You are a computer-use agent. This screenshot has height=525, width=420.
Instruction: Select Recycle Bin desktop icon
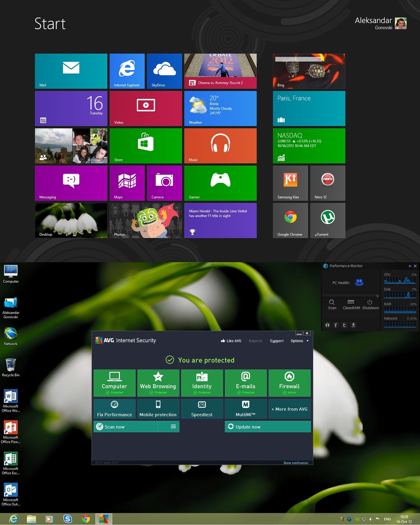[x=11, y=367]
